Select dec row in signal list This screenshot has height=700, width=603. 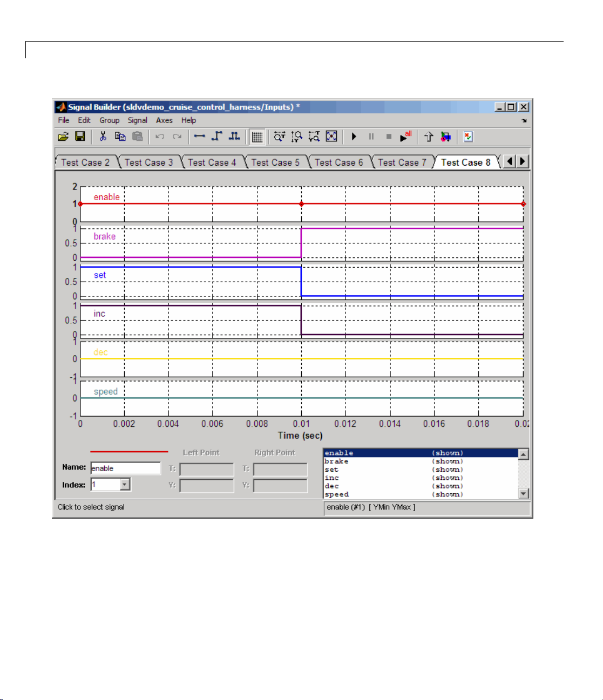[x=421, y=486]
